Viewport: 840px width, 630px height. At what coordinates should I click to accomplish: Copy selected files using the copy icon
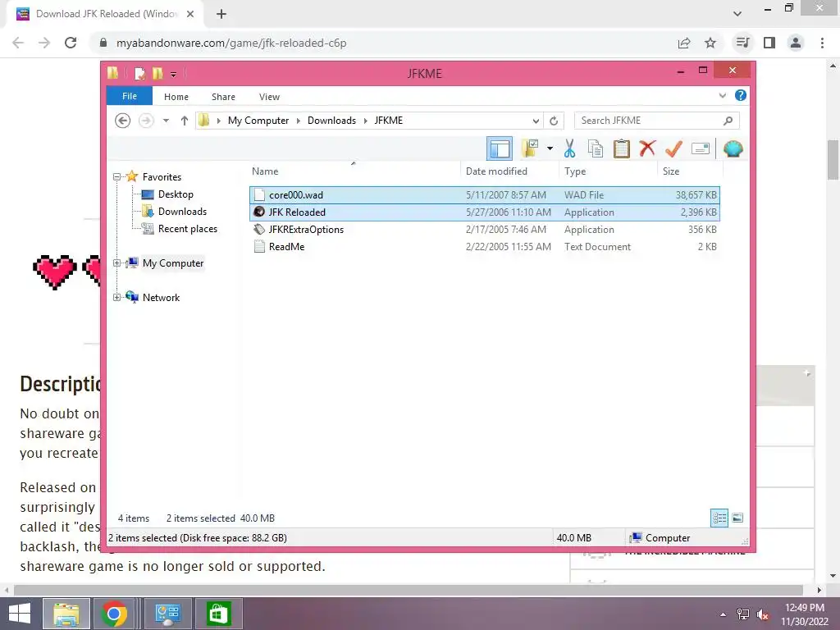point(596,148)
